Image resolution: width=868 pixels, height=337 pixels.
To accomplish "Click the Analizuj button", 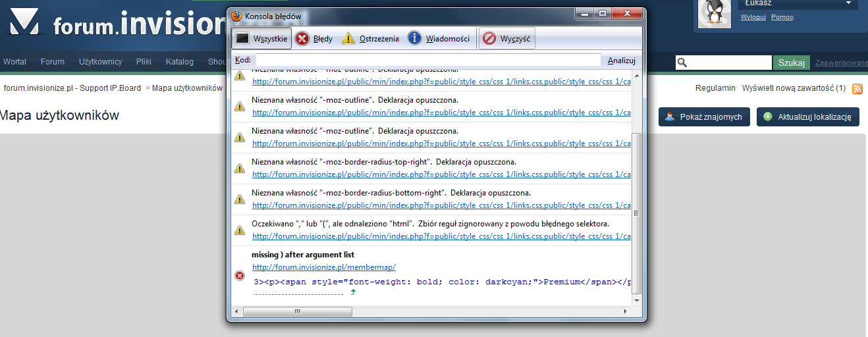I will 621,60.
